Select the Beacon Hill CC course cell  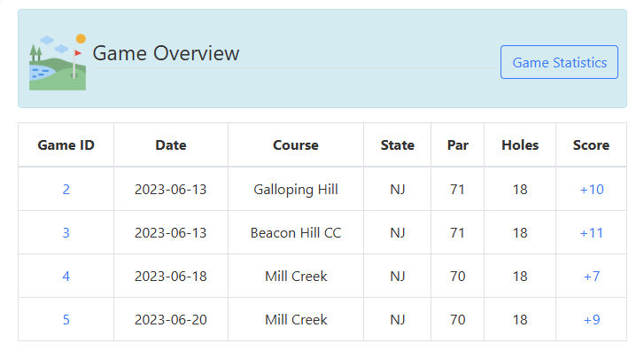pos(295,233)
